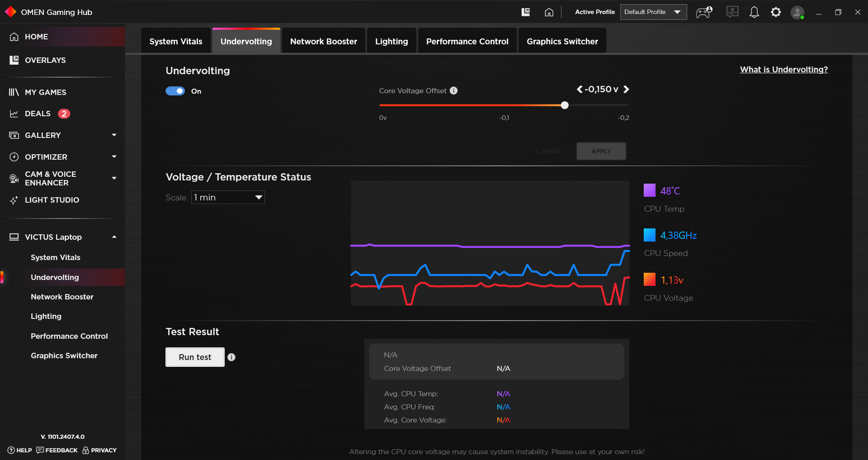Click the orange CPU Voltage color swatch

[650, 280]
